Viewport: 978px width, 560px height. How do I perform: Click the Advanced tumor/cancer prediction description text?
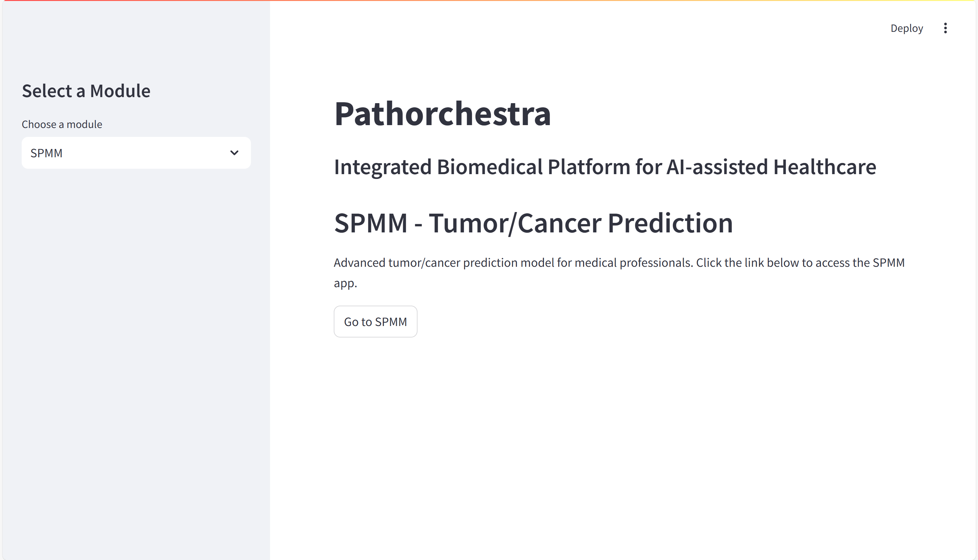(619, 263)
